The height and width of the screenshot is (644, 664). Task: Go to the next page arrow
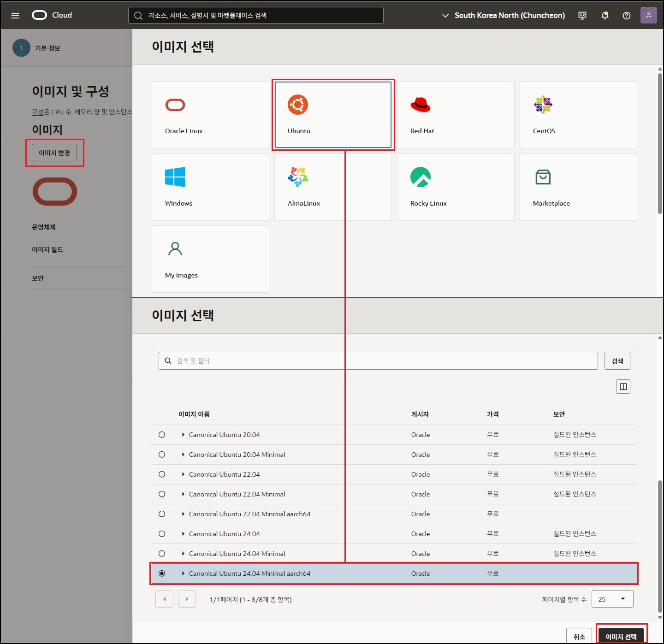(x=187, y=599)
